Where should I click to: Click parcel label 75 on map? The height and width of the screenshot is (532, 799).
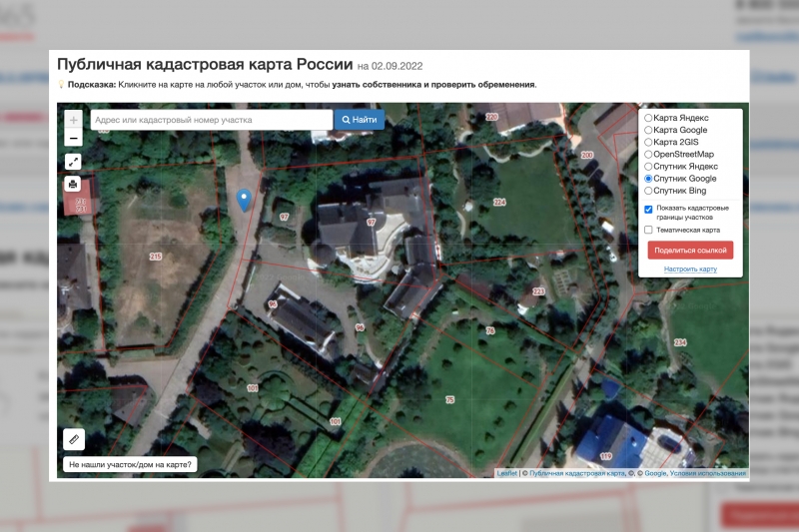(x=450, y=400)
